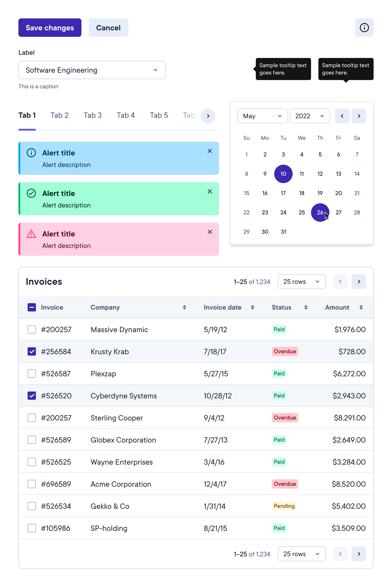Click the info circle icon in blue alert
This screenshot has width=392, height=587.
coord(31,153)
